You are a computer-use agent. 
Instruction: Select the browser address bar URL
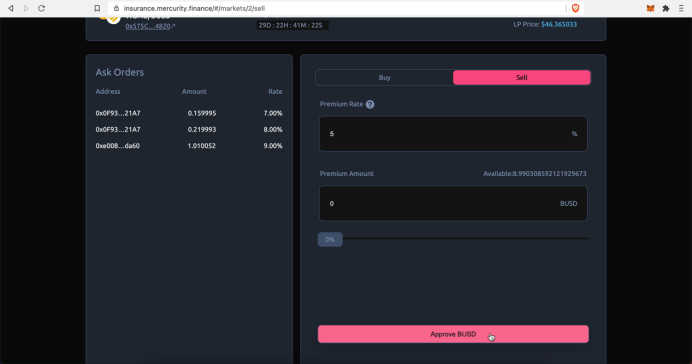click(194, 8)
